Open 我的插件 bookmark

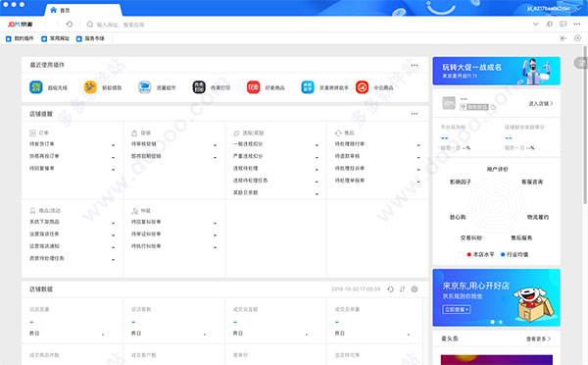tap(20, 38)
